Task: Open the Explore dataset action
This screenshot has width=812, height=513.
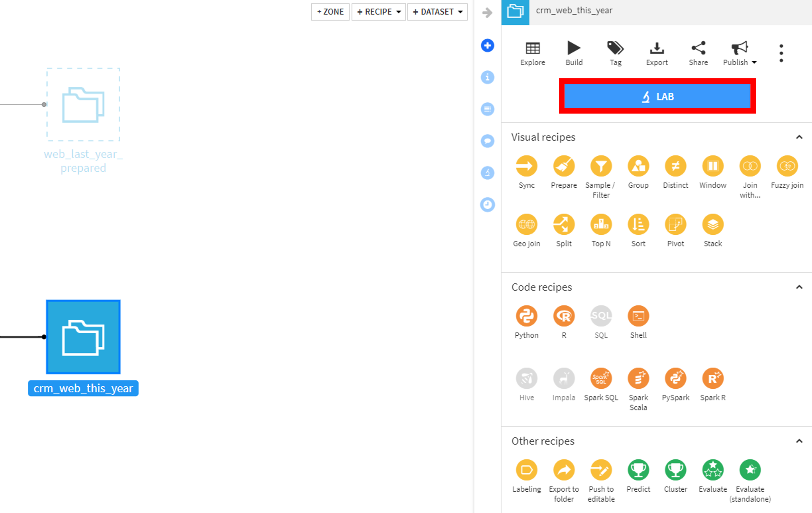Action: pos(532,54)
